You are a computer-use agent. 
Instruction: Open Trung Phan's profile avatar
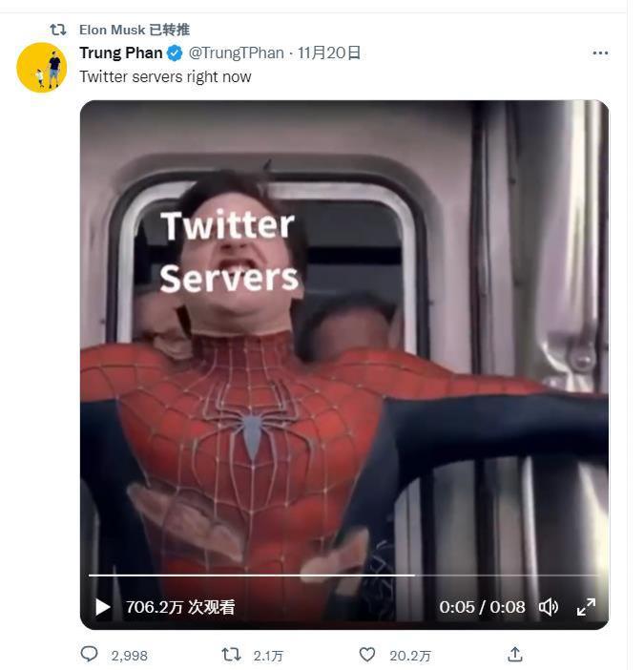tap(41, 68)
